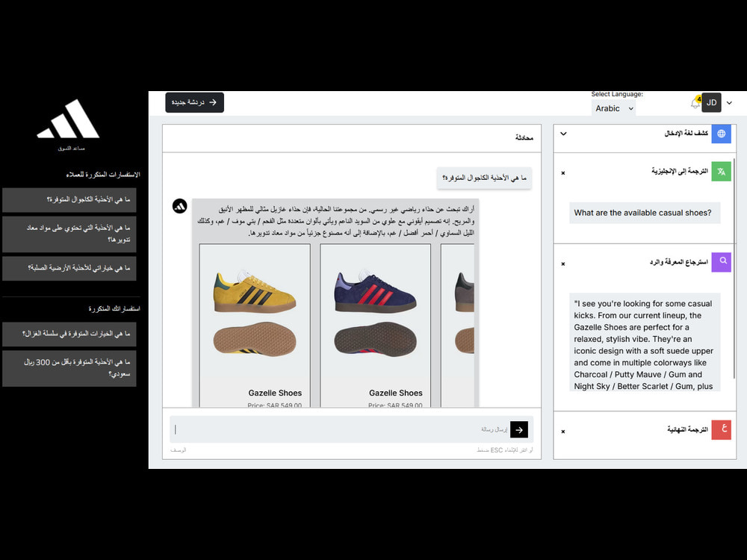Click the محادثة conversation header
This screenshot has height=560, width=747.
(524, 137)
